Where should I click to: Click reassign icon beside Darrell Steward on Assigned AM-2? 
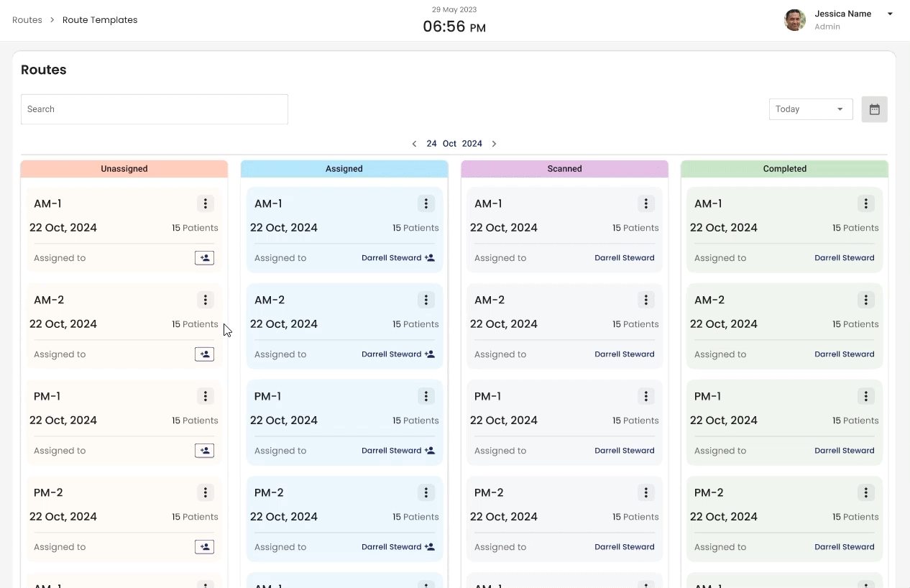coord(430,354)
